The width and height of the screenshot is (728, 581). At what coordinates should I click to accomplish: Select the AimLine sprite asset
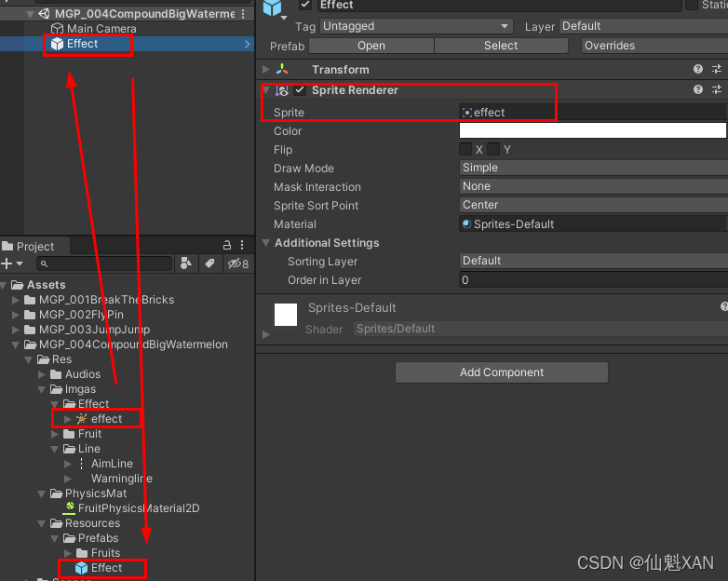[x=112, y=464]
